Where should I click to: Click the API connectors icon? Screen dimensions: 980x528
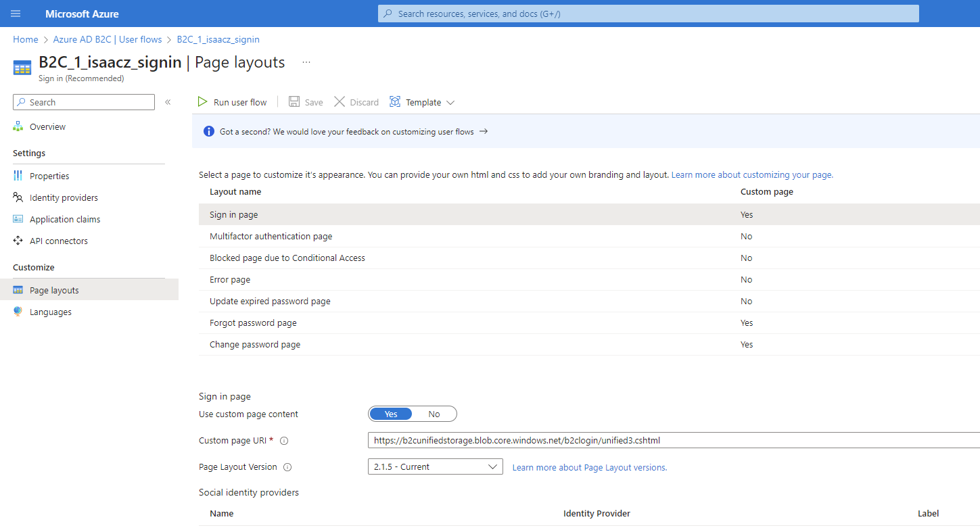18,241
